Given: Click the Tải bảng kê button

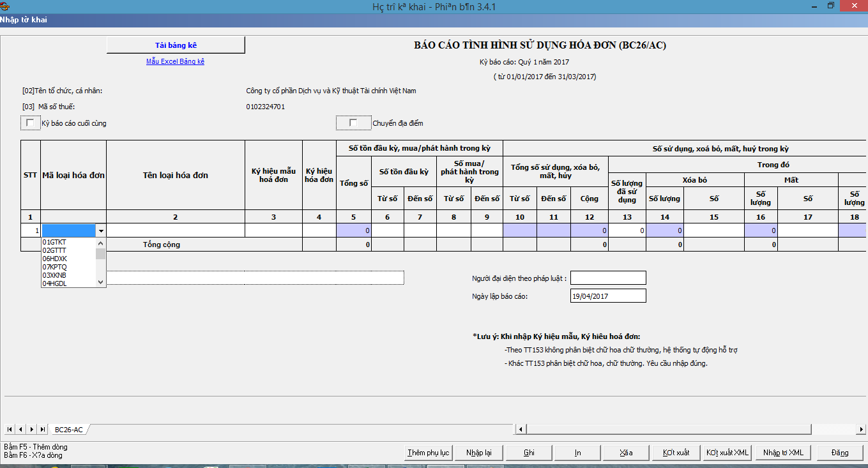Looking at the screenshot, I should click(176, 45).
